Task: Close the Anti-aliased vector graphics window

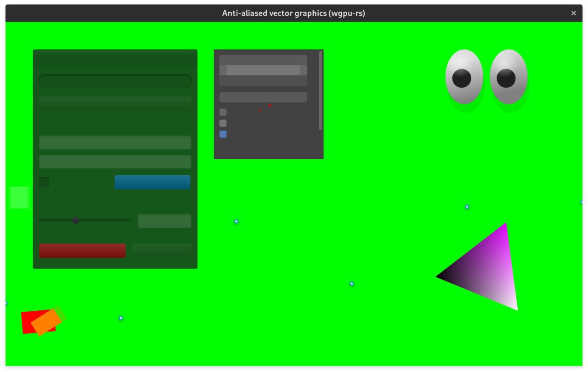Action: tap(573, 13)
